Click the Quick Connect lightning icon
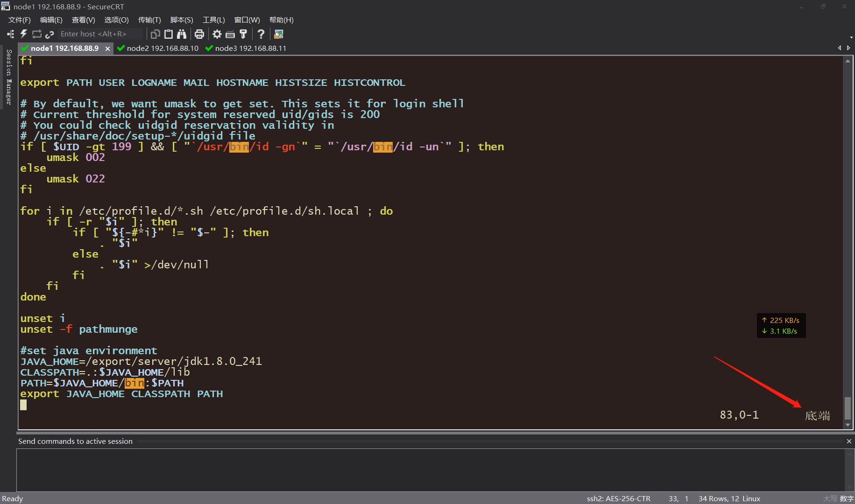The image size is (855, 504). [x=23, y=34]
